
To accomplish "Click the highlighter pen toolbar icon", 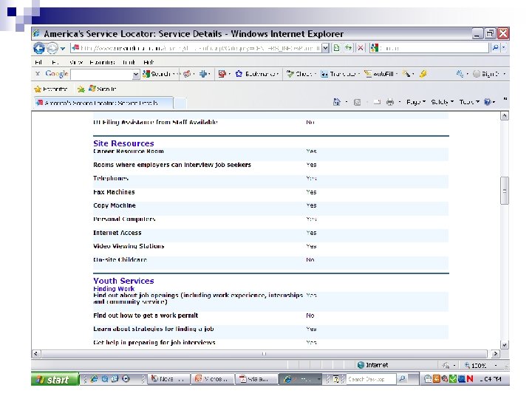I will pyautogui.click(x=423, y=74).
